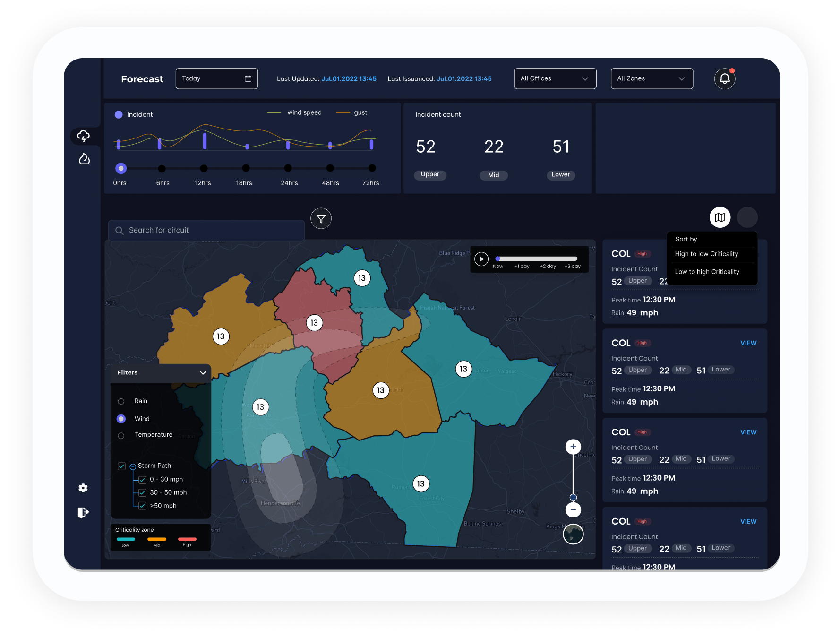Click the Low criticality teal swatch
The width and height of the screenshot is (840, 638).
click(126, 539)
